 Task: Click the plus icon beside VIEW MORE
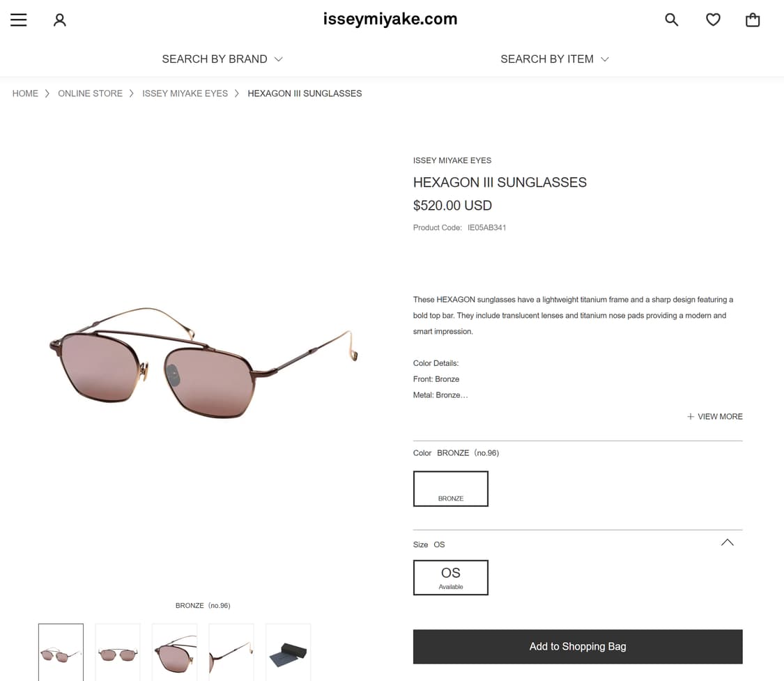pyautogui.click(x=691, y=417)
